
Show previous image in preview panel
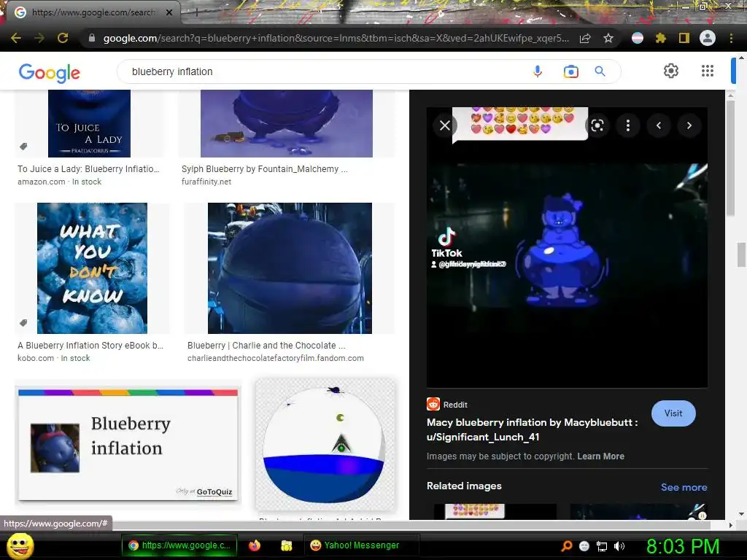[x=659, y=125]
